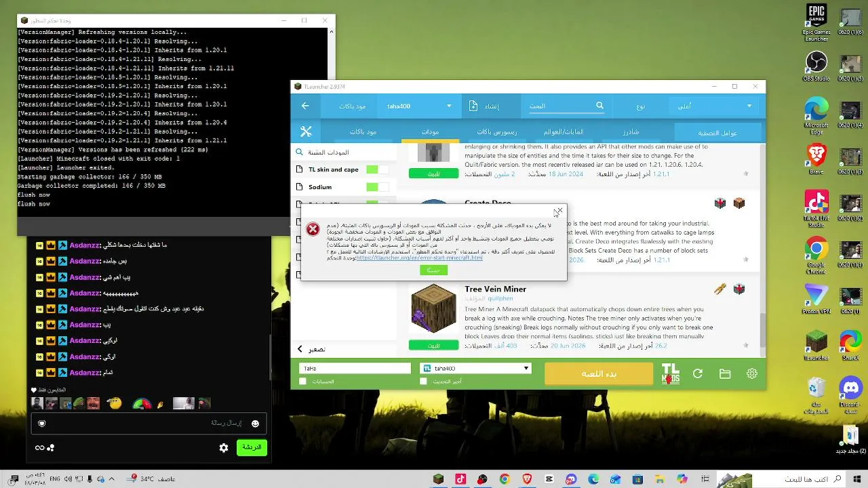Screen dimensions: 868x488
Task: Open the emoji picker in the chat box
Action: coord(255,424)
